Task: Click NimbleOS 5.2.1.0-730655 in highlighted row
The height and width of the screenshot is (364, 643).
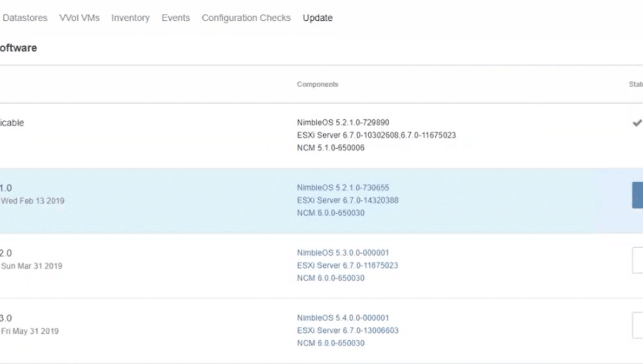Action: (x=343, y=188)
